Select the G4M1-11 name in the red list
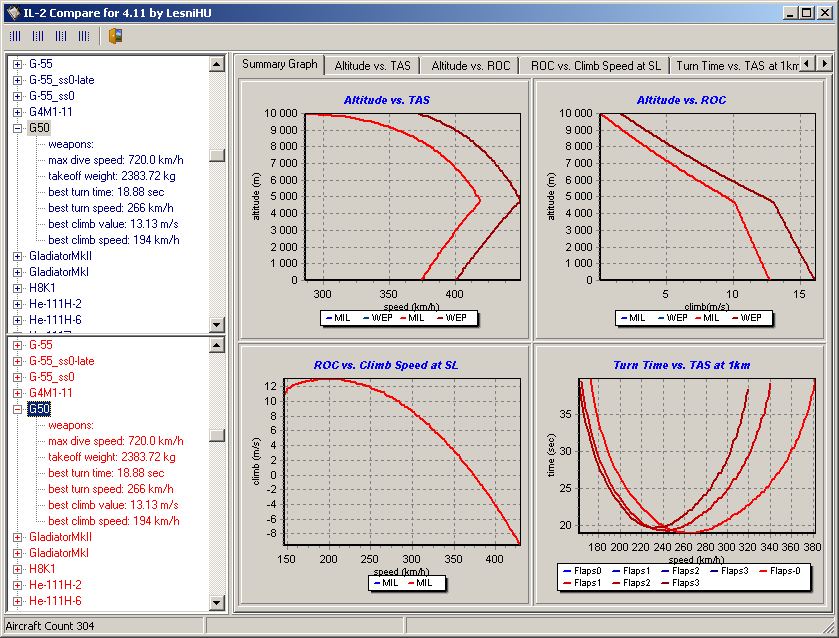The width and height of the screenshot is (839, 638). point(50,393)
